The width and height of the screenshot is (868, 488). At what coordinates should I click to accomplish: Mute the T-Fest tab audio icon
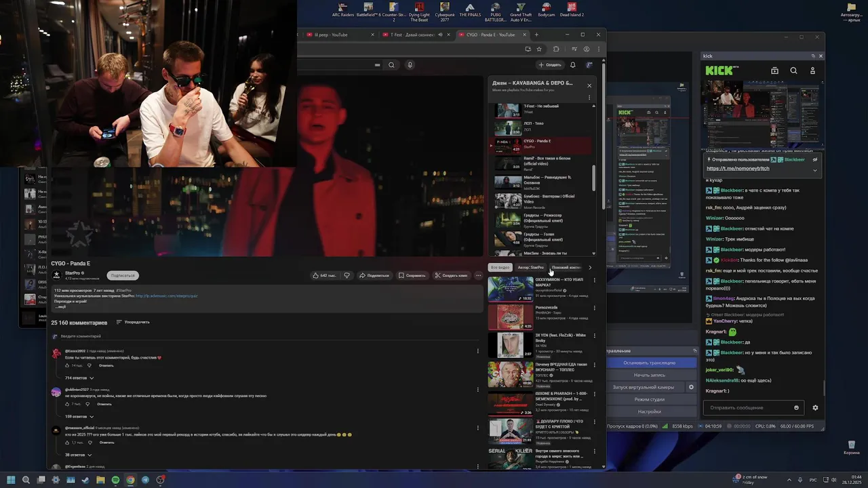440,35
